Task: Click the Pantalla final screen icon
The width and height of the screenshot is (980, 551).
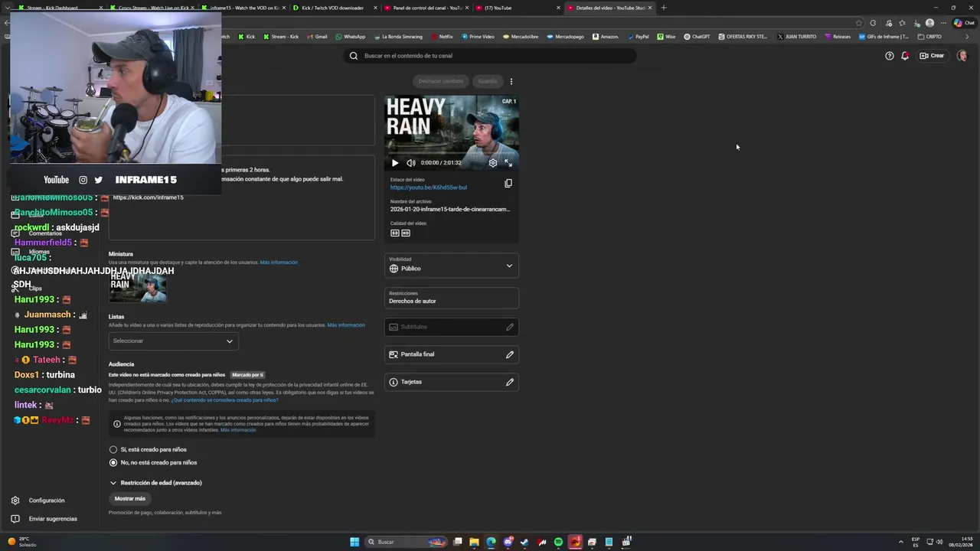Action: 394,354
